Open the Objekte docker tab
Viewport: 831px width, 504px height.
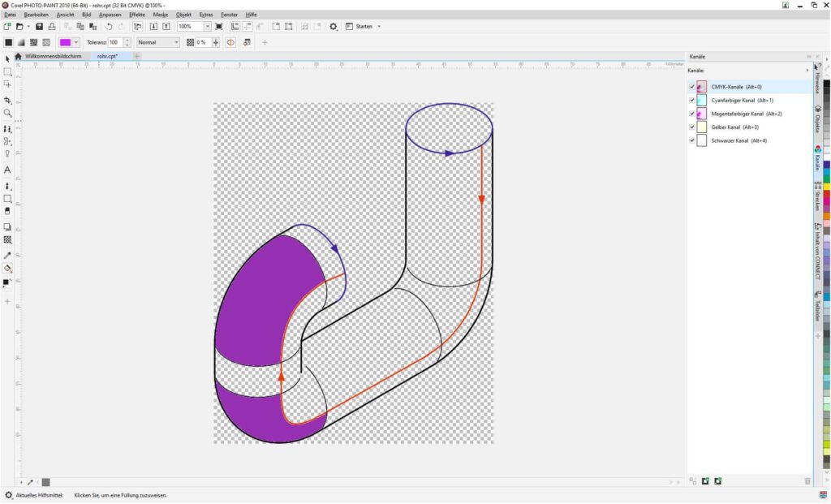[x=818, y=119]
